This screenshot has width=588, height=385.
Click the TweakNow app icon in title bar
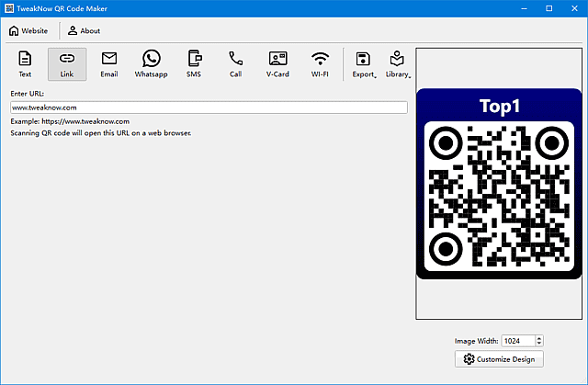tap(9, 8)
